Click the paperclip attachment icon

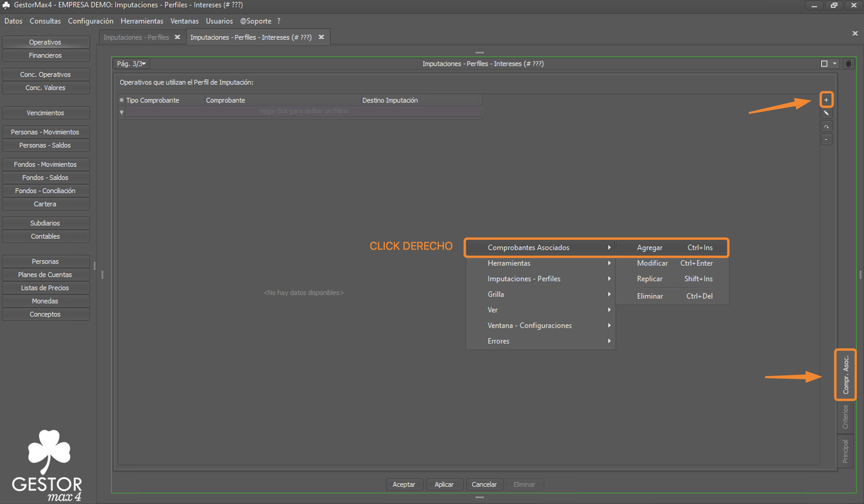pyautogui.click(x=848, y=64)
